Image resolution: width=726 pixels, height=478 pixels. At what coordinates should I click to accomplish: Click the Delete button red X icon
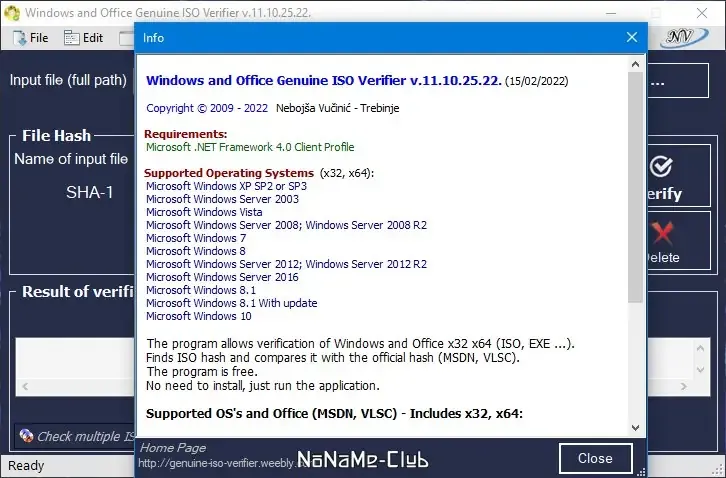point(663,233)
